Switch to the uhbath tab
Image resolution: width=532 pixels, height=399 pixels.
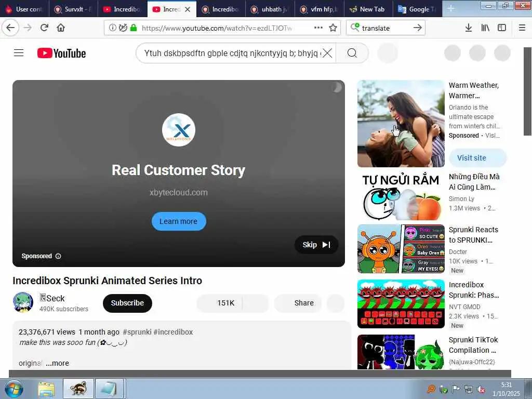(x=270, y=9)
